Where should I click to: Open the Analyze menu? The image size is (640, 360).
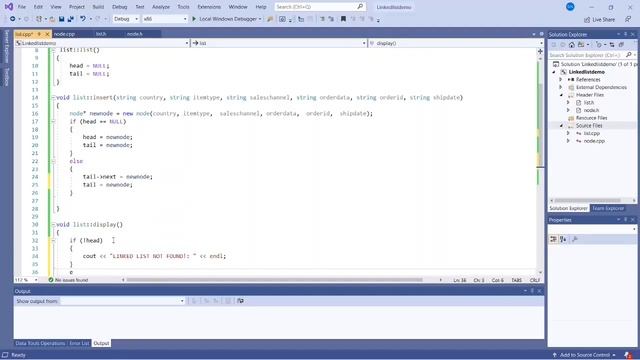pos(161,7)
